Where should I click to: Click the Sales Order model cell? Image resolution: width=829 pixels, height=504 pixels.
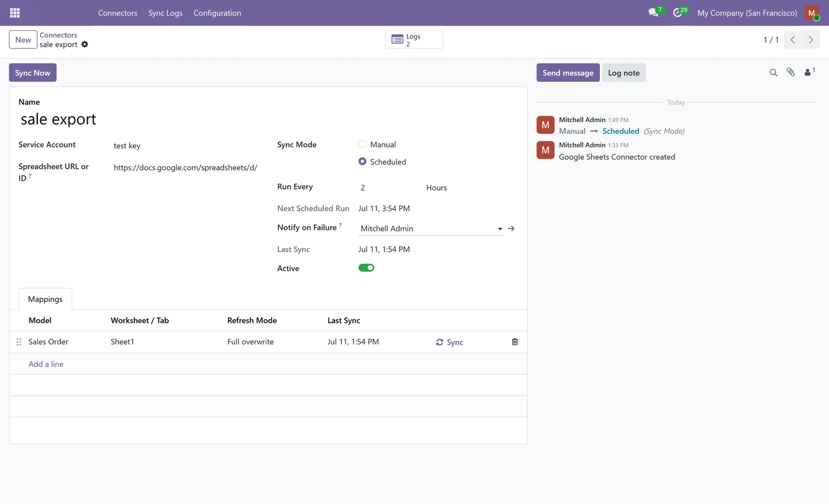(49, 342)
